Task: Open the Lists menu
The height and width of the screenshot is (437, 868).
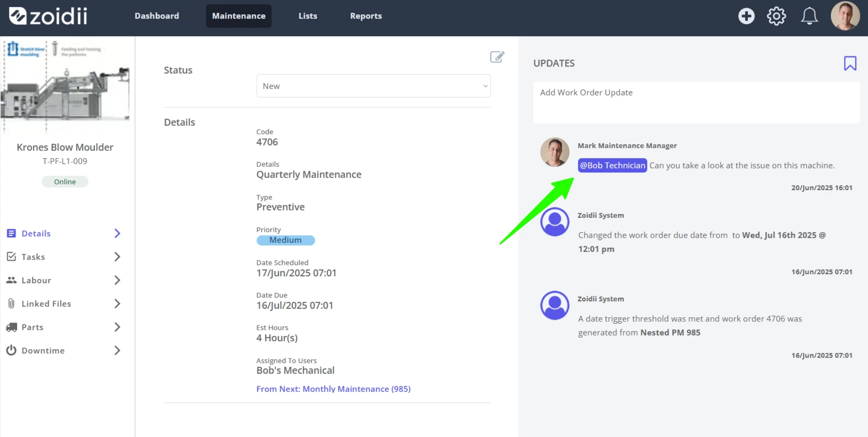Action: click(x=308, y=16)
